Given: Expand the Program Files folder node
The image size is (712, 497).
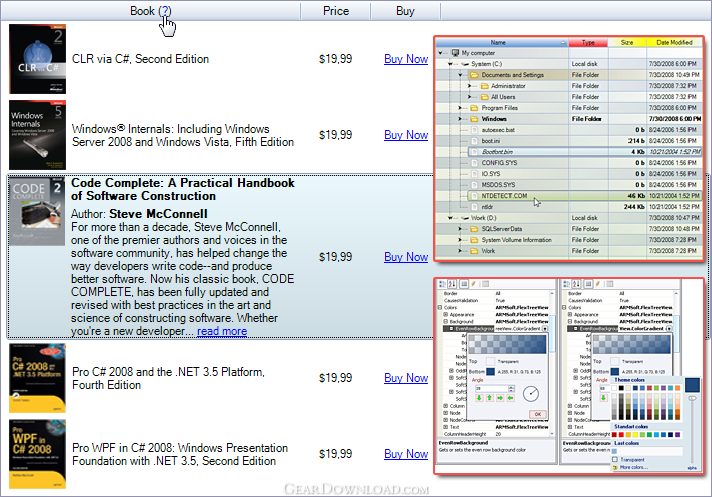Looking at the screenshot, I should point(460,108).
